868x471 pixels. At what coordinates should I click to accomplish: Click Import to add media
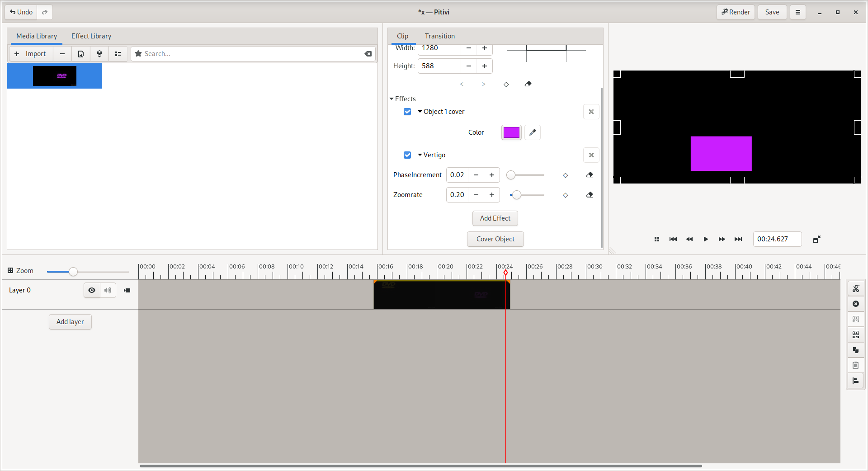pyautogui.click(x=31, y=54)
